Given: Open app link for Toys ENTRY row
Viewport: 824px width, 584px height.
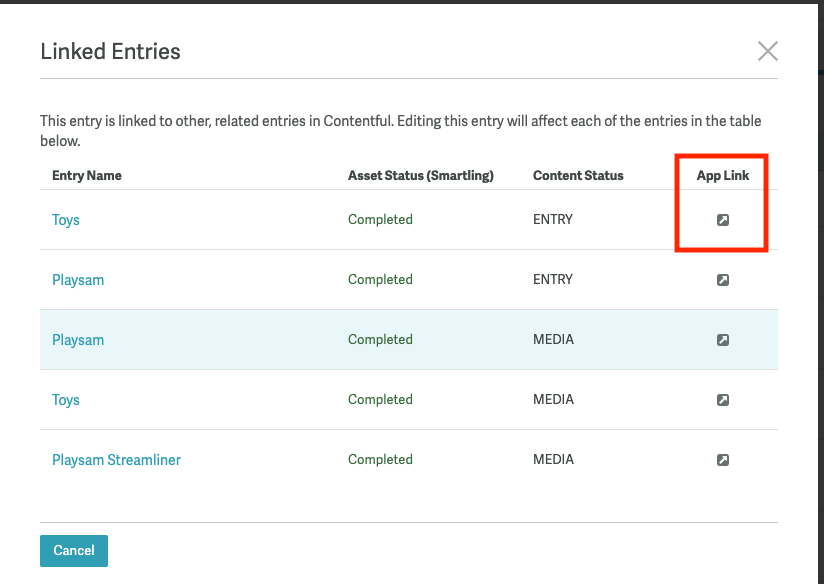Looking at the screenshot, I should (723, 220).
